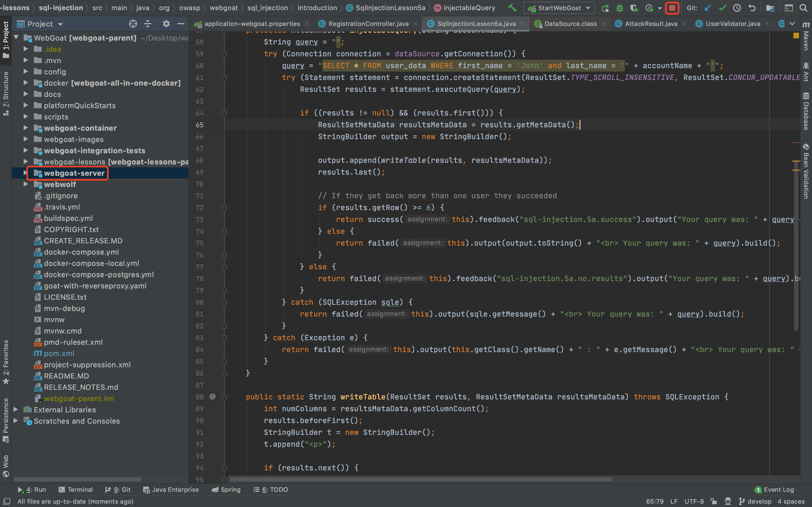Click the green Debug bug icon
Viewport: 812px width, 507px height.
[619, 8]
